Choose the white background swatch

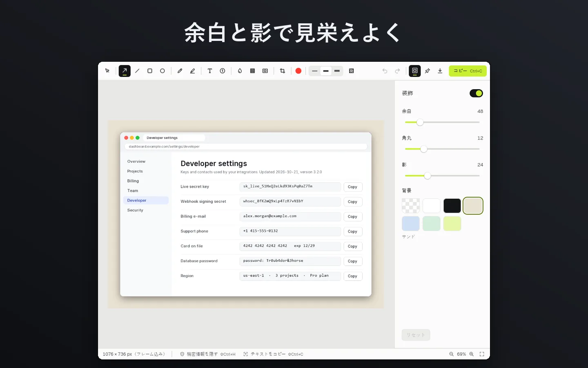click(x=432, y=206)
